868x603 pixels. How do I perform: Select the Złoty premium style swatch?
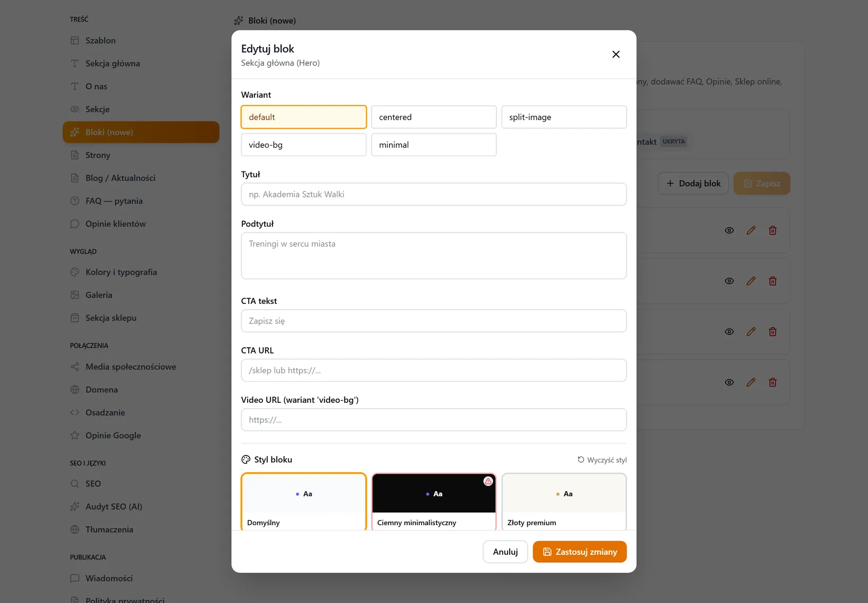(564, 501)
